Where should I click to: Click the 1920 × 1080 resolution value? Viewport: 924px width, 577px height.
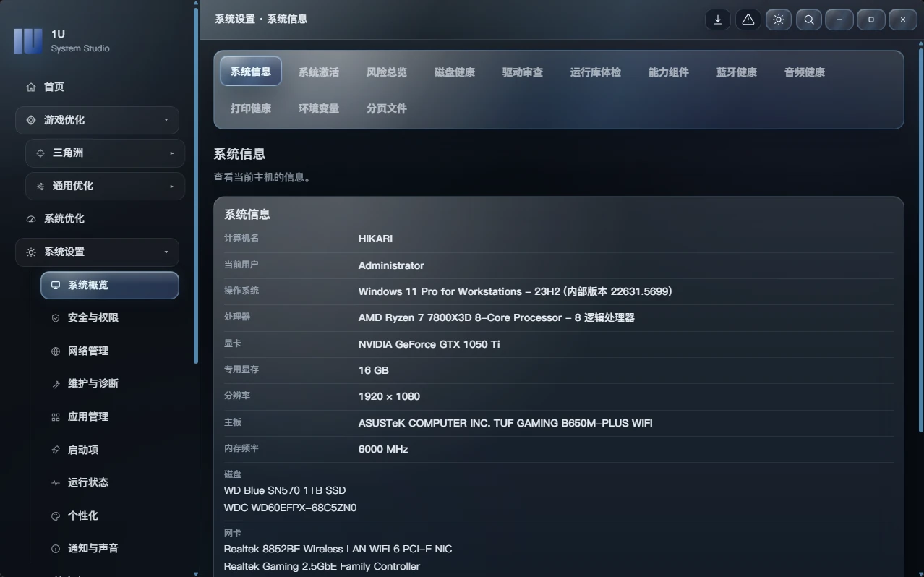pos(389,396)
